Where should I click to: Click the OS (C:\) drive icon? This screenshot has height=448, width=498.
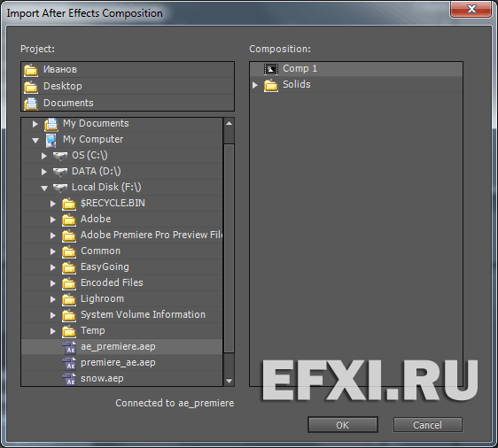60,156
